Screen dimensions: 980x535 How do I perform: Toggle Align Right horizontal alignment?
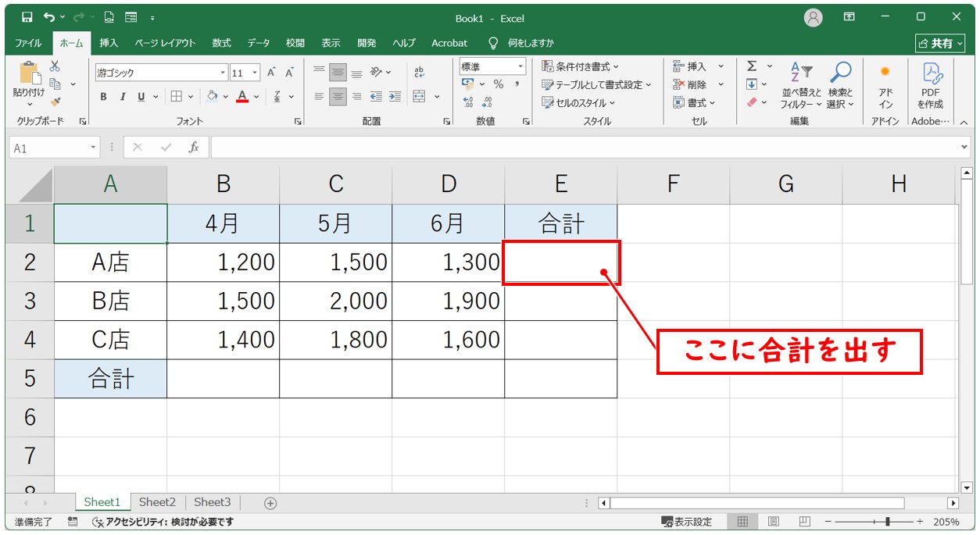356,97
